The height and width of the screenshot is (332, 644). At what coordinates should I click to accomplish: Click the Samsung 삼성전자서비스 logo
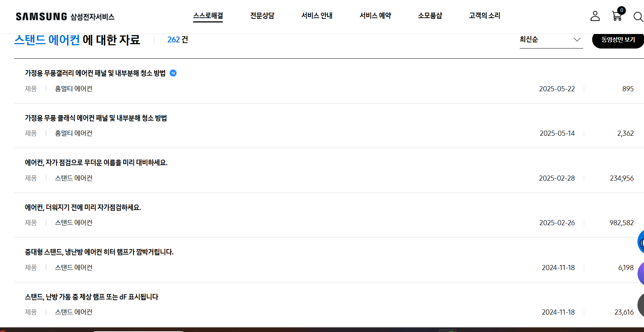coord(65,17)
